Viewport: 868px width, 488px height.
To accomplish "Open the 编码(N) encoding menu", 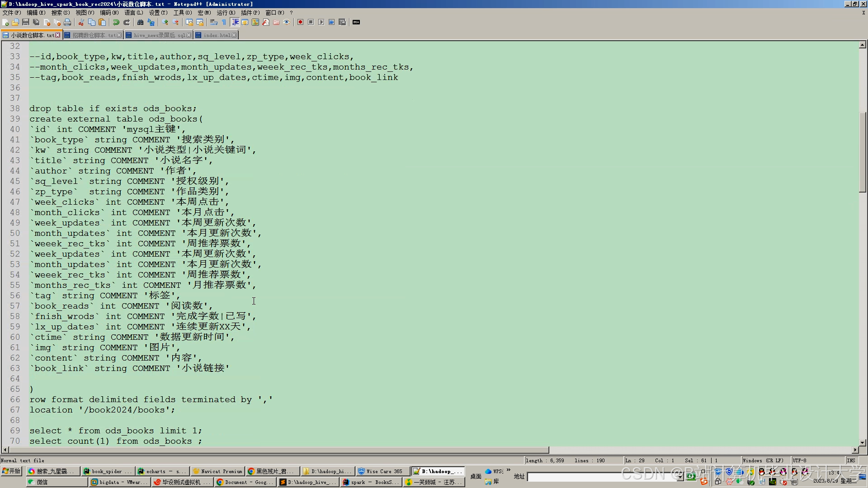I will coord(109,13).
